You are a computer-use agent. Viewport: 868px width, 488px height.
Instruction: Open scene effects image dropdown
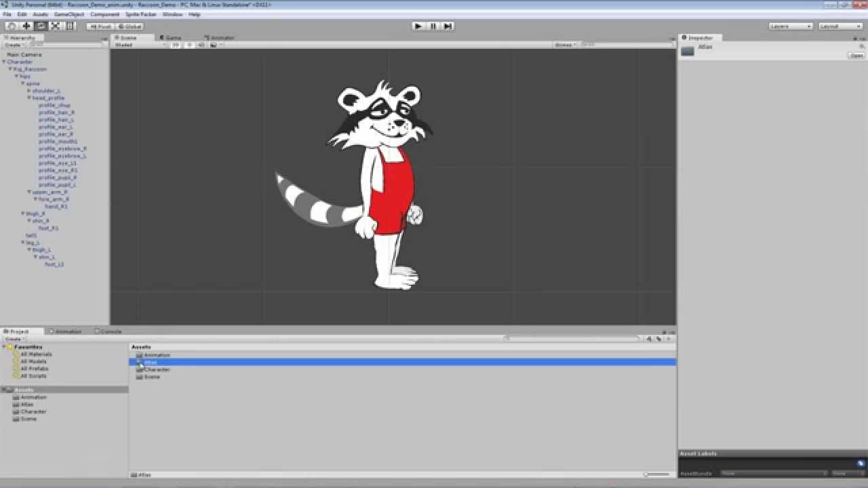[215, 45]
